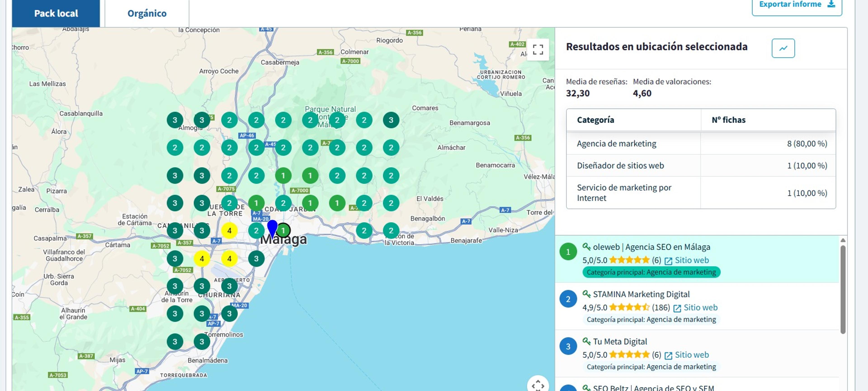The width and height of the screenshot is (868, 391).
Task: Click the results list scrollbar thumb
Action: pyautogui.click(x=843, y=290)
